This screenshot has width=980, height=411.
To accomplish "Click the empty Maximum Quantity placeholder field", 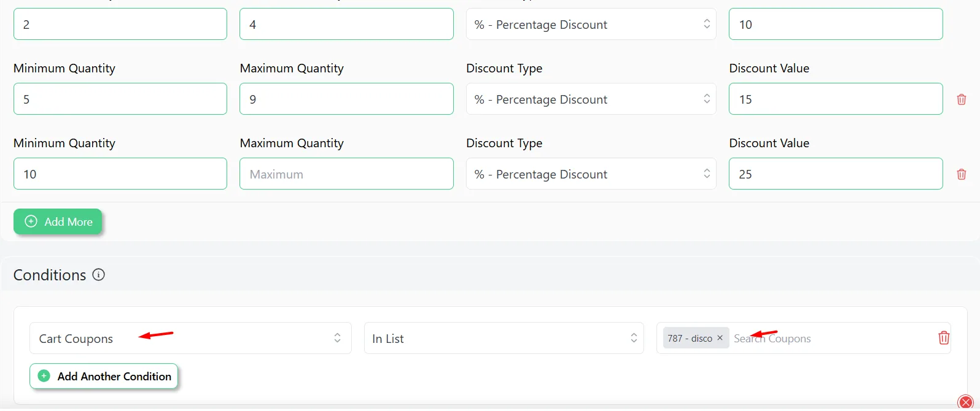I will click(x=346, y=174).
